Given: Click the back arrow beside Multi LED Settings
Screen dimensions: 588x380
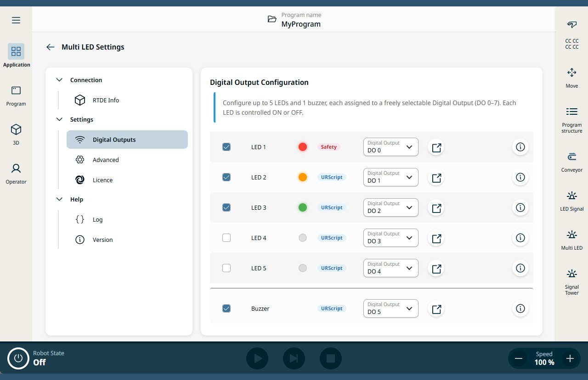Looking at the screenshot, I should click(x=51, y=47).
